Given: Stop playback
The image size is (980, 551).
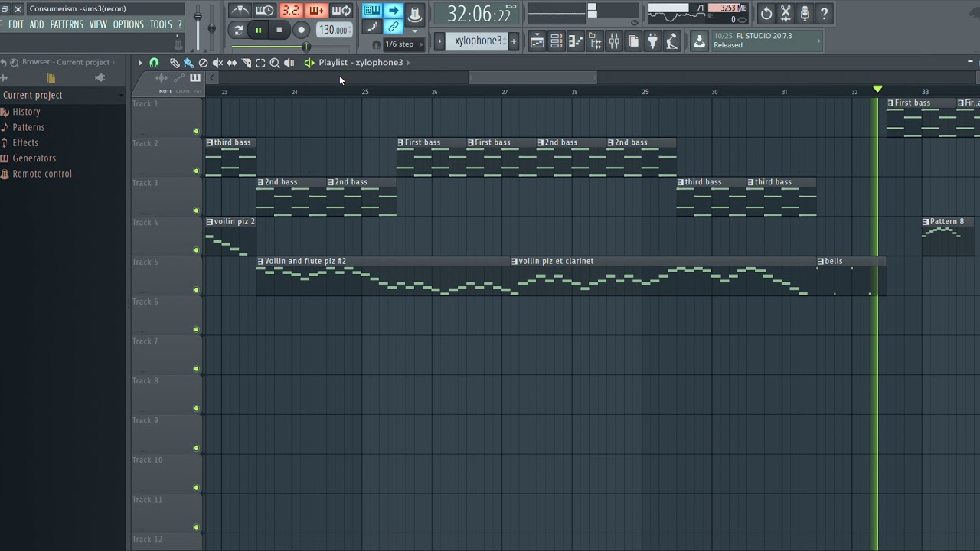Looking at the screenshot, I should (x=279, y=30).
